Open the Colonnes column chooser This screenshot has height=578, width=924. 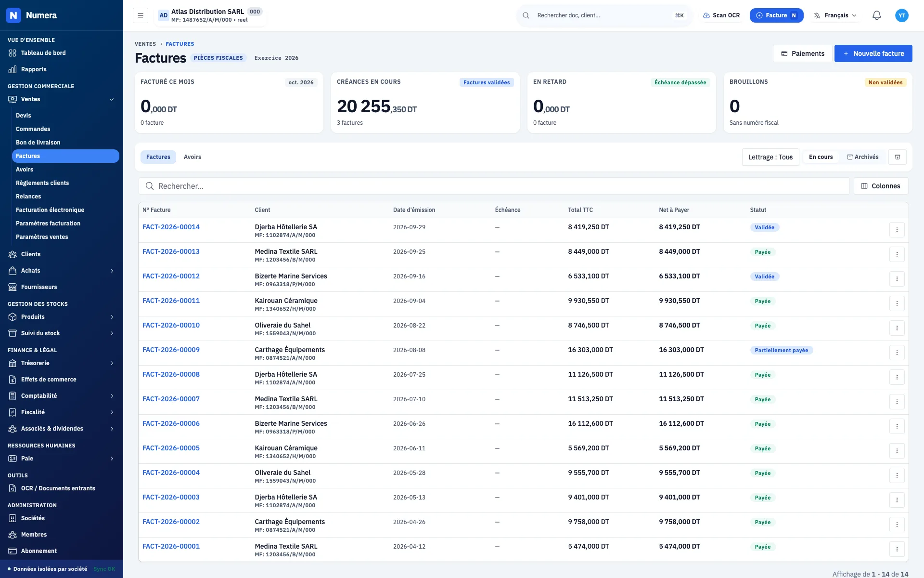pyautogui.click(x=881, y=186)
